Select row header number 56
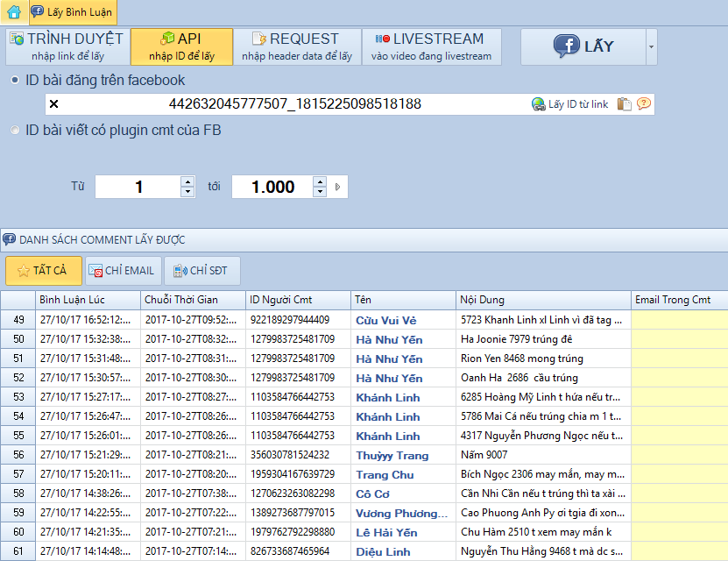Image resolution: width=728 pixels, height=561 pixels. tap(18, 455)
